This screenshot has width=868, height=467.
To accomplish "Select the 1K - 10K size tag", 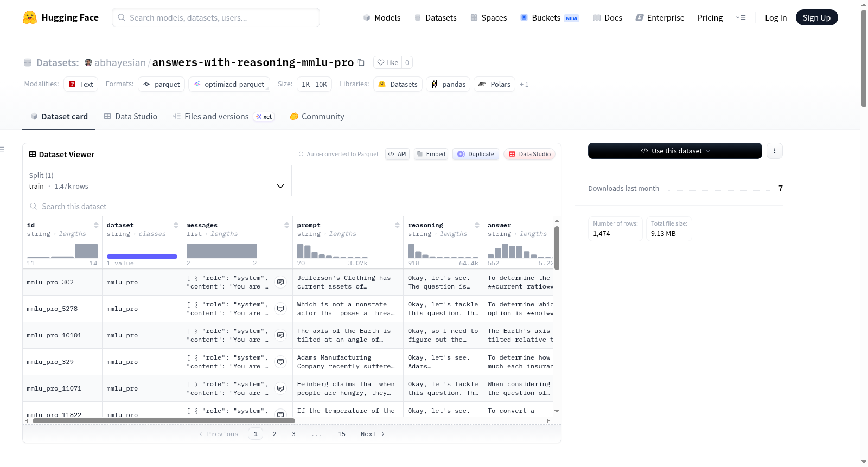I will pos(315,84).
